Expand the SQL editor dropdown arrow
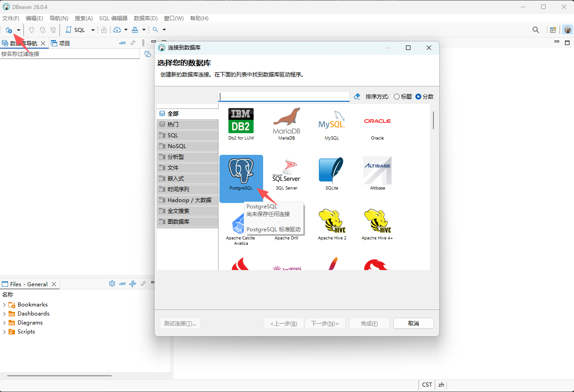Screen dimensions: 574x392 [x=93, y=30]
